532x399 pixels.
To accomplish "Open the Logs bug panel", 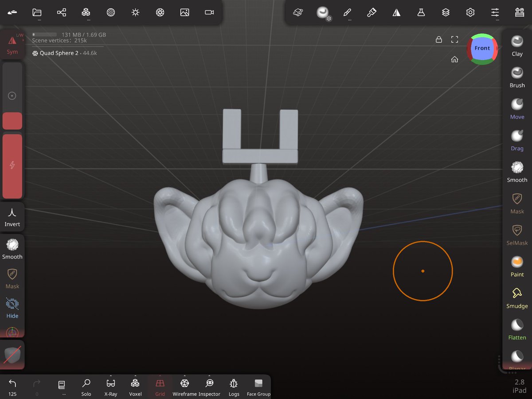I will 234,387.
